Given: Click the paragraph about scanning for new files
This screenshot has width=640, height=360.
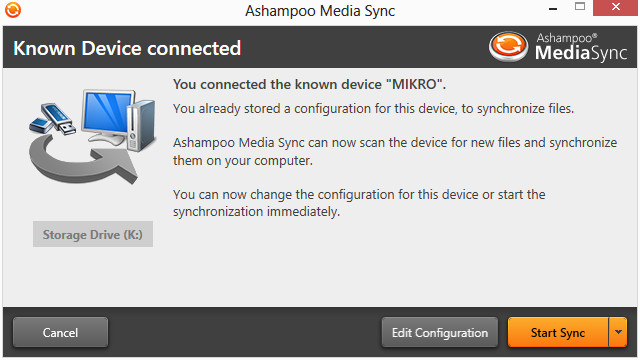Looking at the screenshot, I should point(395,151).
